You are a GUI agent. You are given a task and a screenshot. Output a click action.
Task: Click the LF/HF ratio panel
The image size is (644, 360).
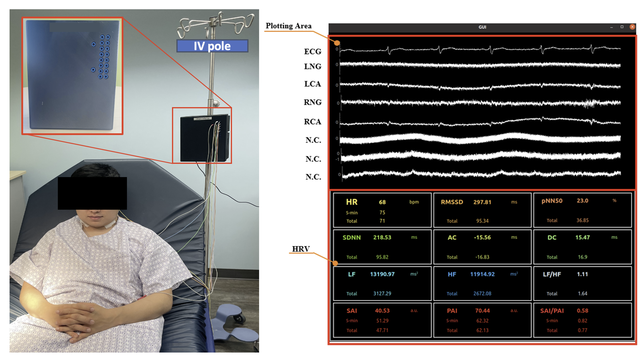tap(582, 283)
